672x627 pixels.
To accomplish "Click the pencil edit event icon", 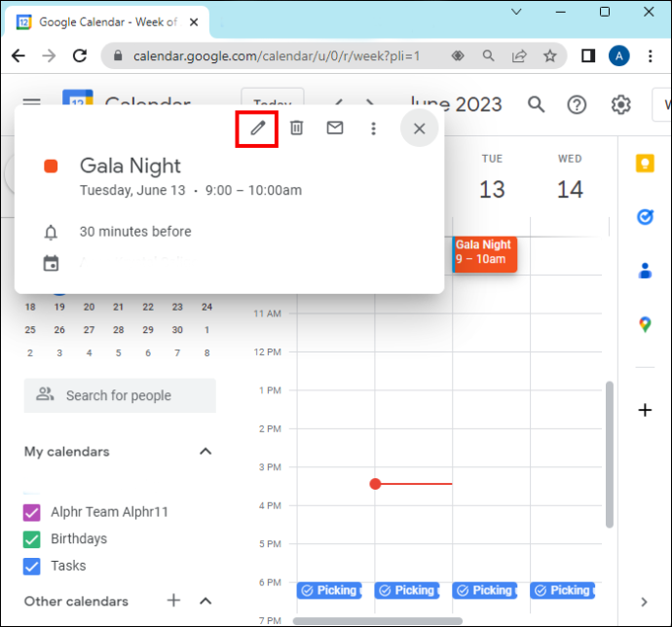I will coord(257,129).
